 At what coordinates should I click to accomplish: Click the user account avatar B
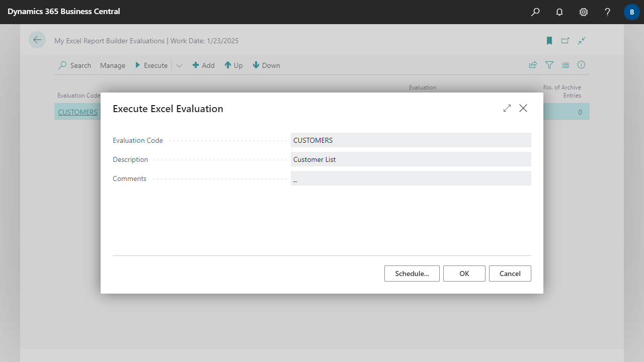(631, 12)
